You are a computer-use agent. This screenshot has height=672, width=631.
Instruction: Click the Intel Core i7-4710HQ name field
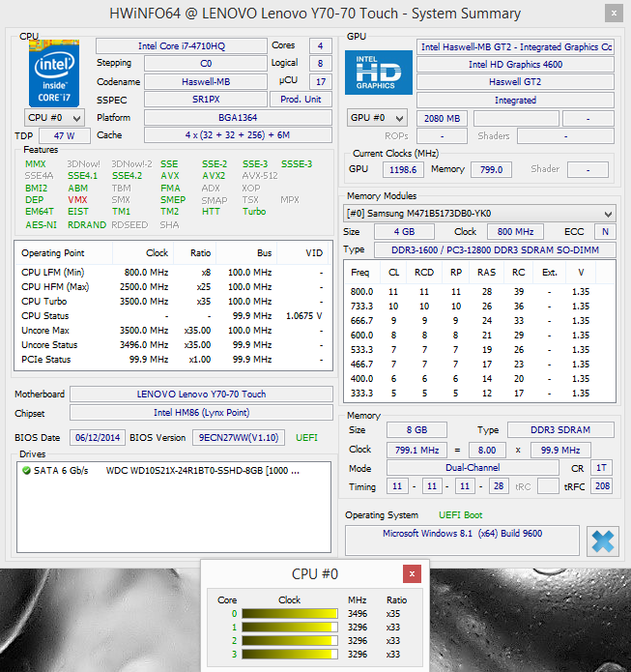(x=182, y=45)
